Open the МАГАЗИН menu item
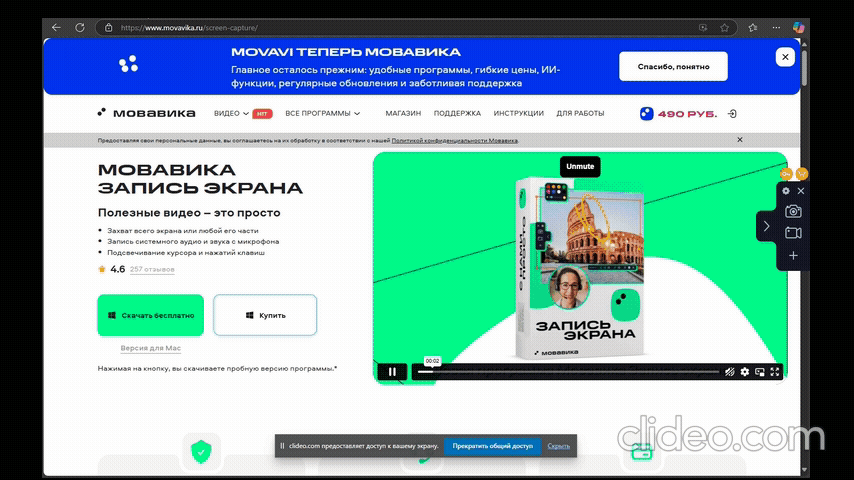The height and width of the screenshot is (480, 854). tap(403, 113)
